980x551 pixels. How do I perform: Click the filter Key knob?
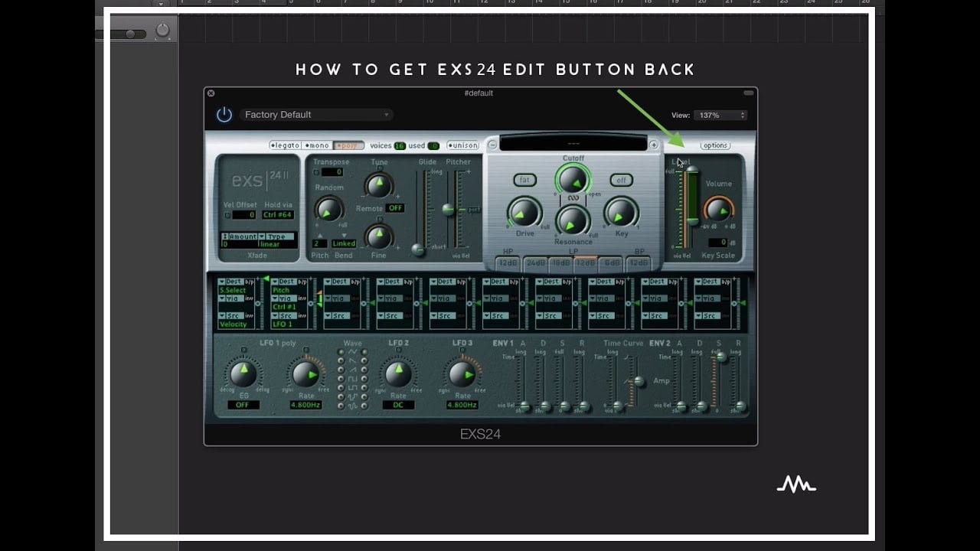point(621,213)
